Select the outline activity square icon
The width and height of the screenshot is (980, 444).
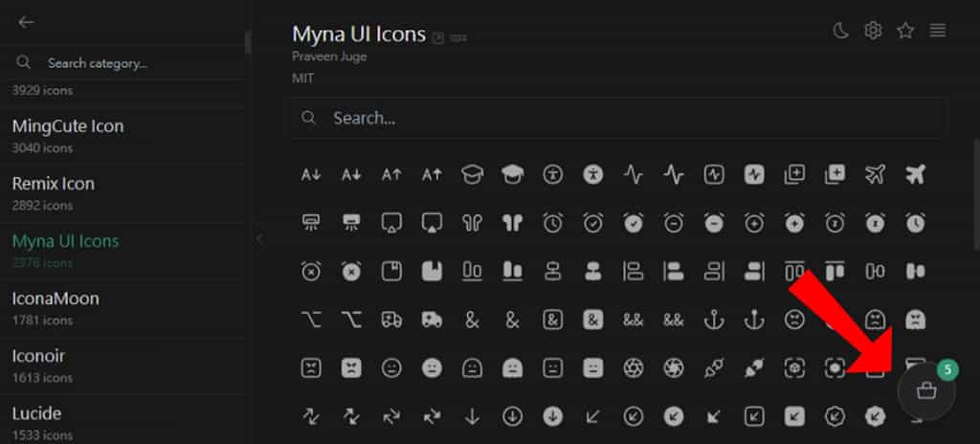point(714,174)
